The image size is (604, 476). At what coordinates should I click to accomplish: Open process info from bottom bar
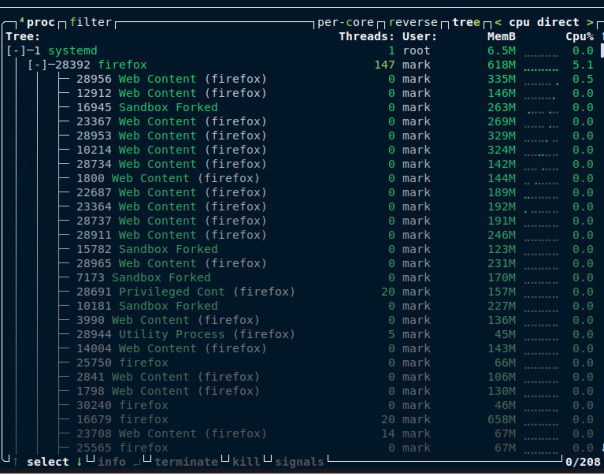(x=112, y=461)
